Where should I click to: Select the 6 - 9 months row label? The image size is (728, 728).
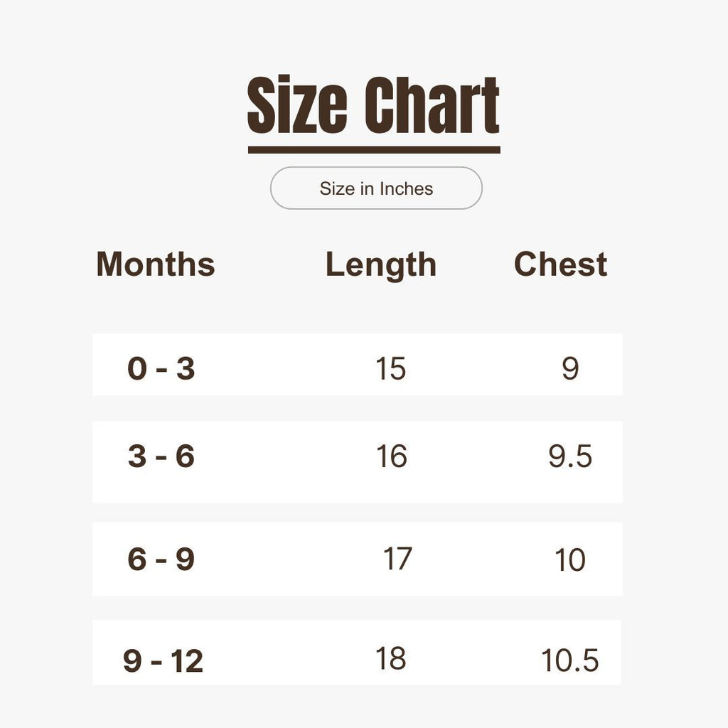(x=161, y=559)
